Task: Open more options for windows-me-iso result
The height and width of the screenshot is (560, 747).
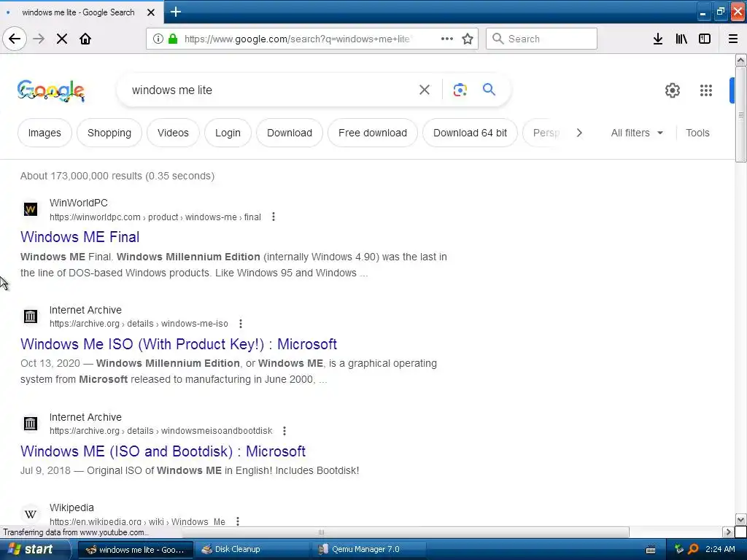Action: click(x=241, y=324)
